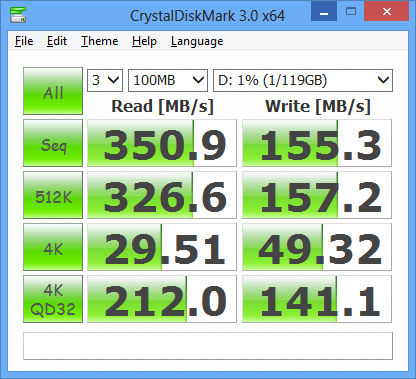
Task: Open the test count dropdown showing 3
Action: [105, 80]
